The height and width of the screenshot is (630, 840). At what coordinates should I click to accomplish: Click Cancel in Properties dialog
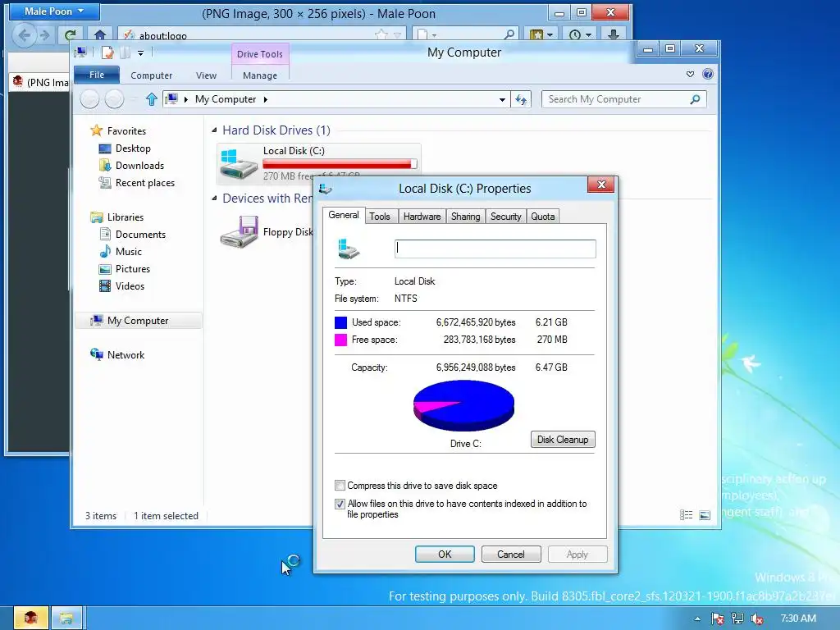pos(511,554)
